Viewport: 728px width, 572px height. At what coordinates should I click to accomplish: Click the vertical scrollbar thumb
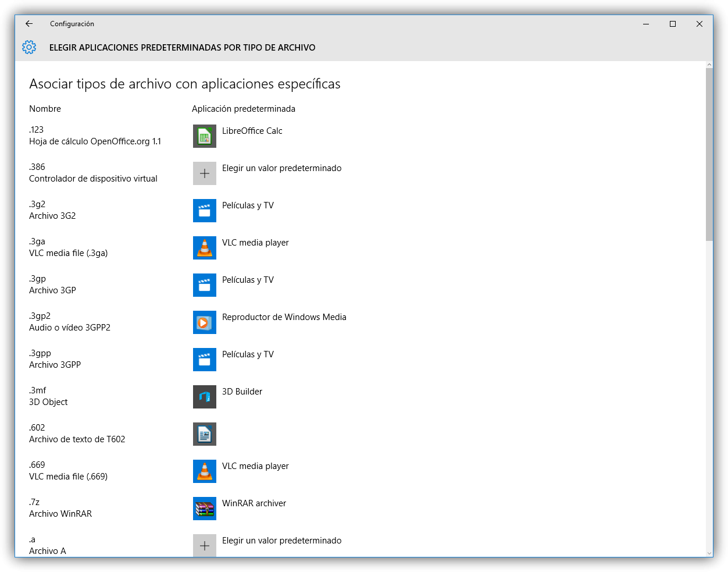[x=709, y=154]
